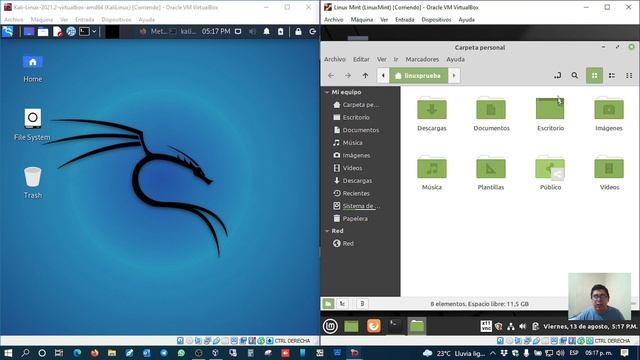Show tree view via status bar button
The image size is (640, 360).
coord(342,304)
